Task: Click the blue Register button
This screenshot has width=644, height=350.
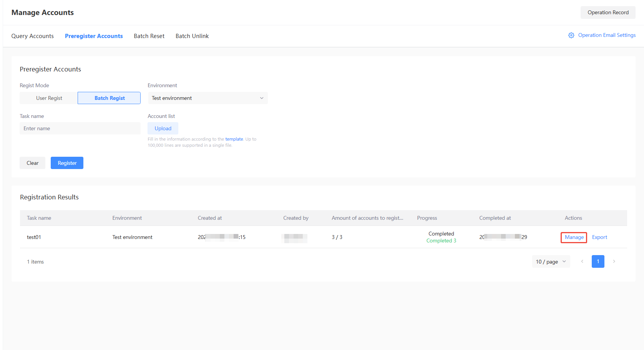Action: 67,163
